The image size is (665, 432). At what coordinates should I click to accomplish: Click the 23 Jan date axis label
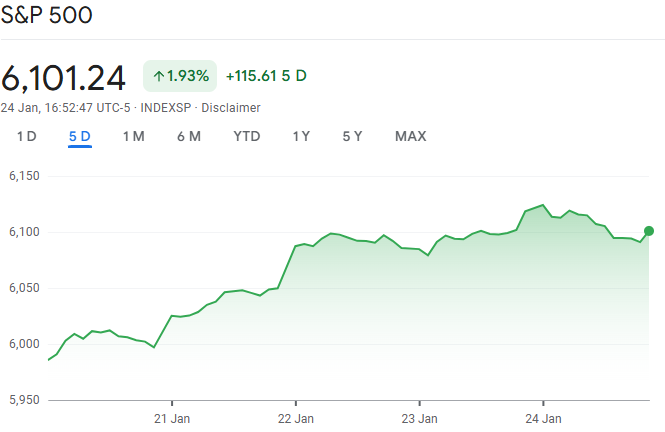(x=419, y=419)
